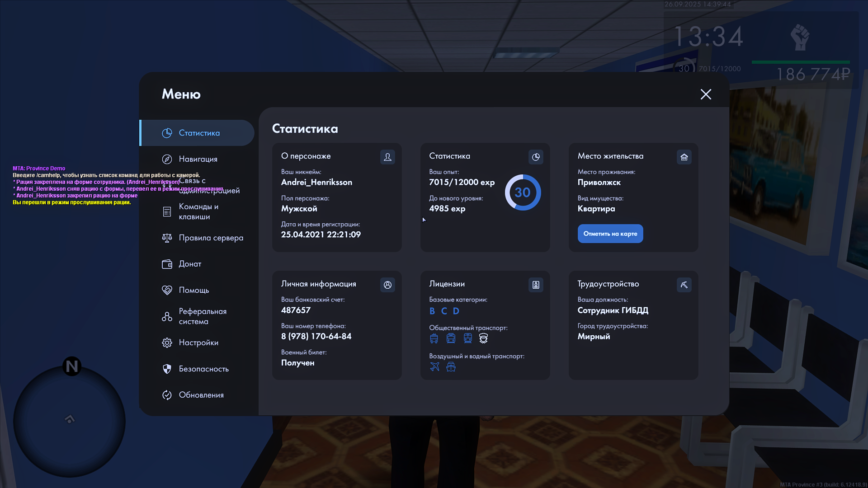Click the ship license icon
Image resolution: width=868 pixels, height=488 pixels.
[451, 366]
